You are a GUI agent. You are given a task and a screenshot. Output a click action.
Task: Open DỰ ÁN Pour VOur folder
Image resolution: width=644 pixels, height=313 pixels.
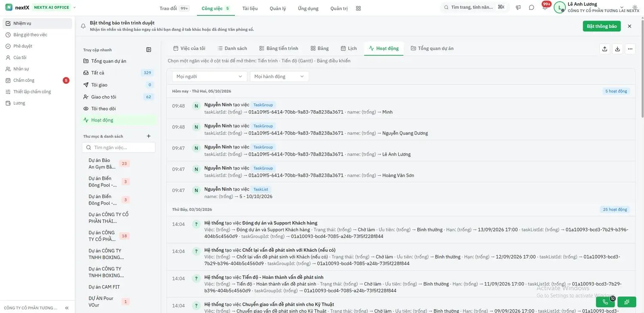click(x=109, y=302)
